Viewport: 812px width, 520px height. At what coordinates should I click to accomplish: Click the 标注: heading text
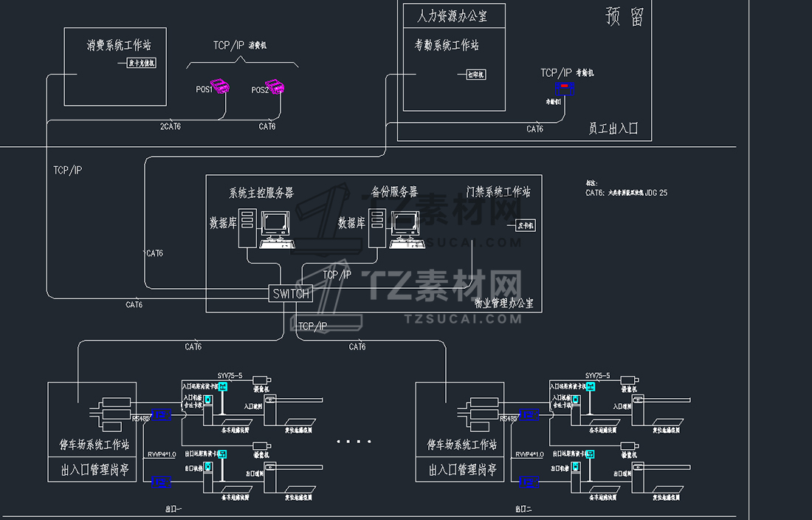click(592, 183)
